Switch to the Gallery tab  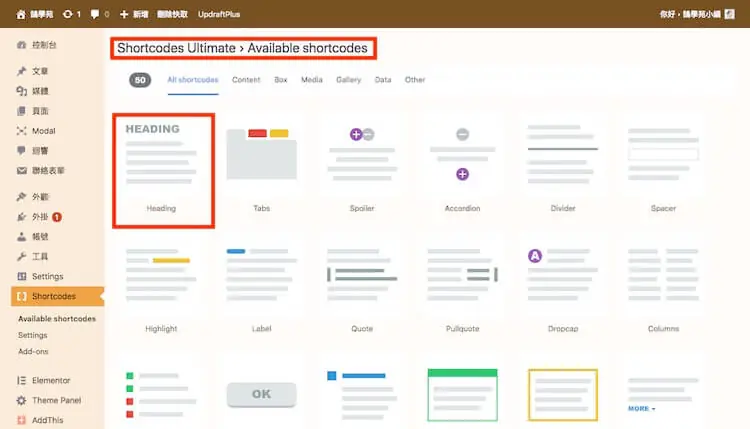pos(349,80)
